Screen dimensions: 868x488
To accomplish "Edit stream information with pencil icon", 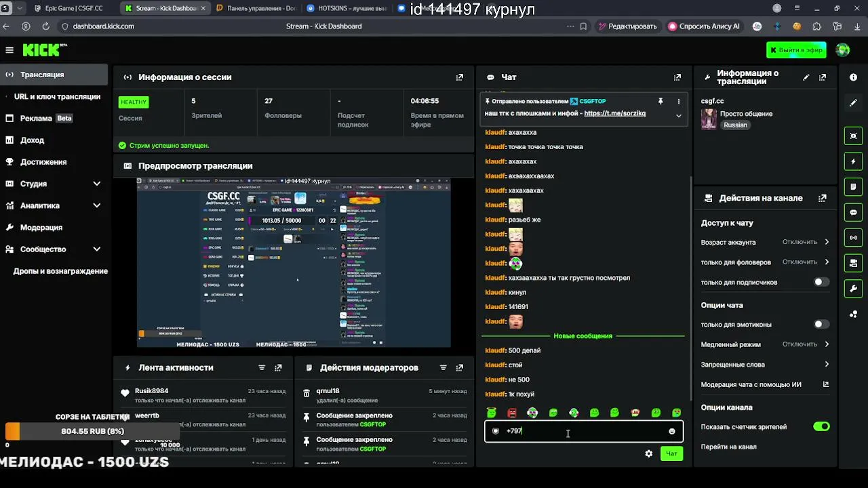I will (806, 77).
